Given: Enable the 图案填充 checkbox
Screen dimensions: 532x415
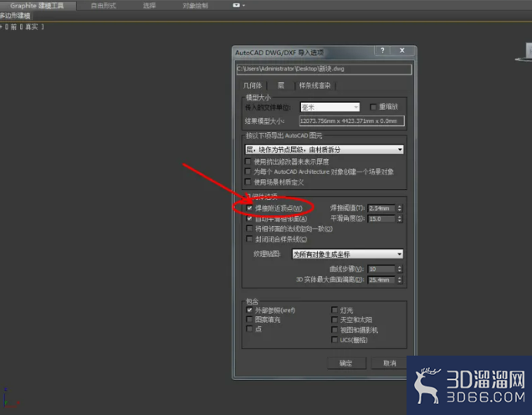Looking at the screenshot, I should coord(250,320).
